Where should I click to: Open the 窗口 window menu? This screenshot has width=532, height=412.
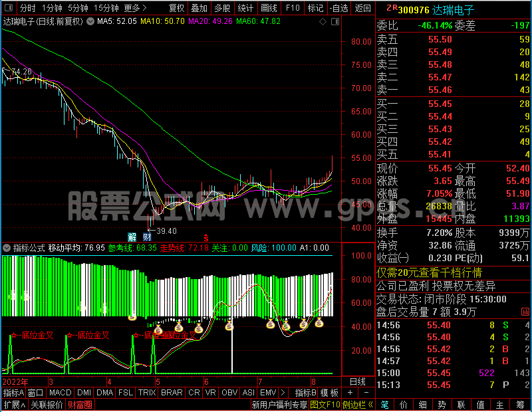tap(36, 393)
